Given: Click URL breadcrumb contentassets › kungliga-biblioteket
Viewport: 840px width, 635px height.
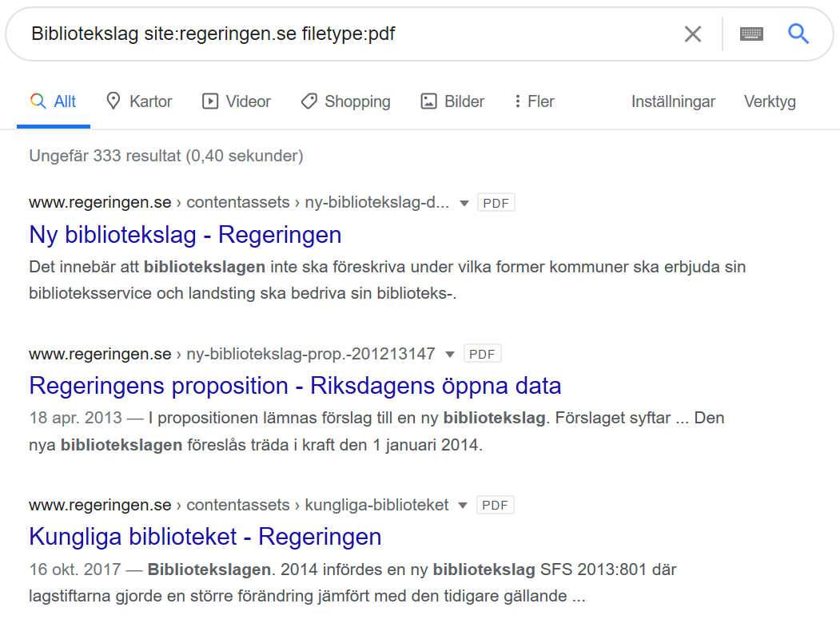Looking at the screenshot, I should [239, 504].
